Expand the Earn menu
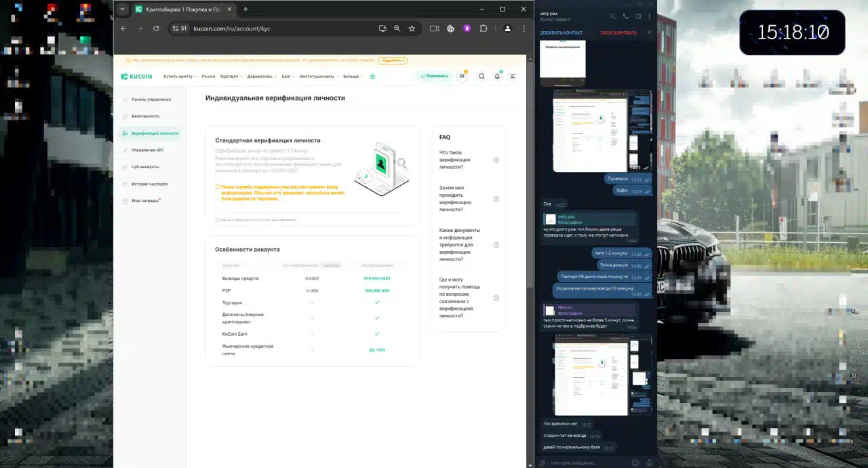 (288, 77)
